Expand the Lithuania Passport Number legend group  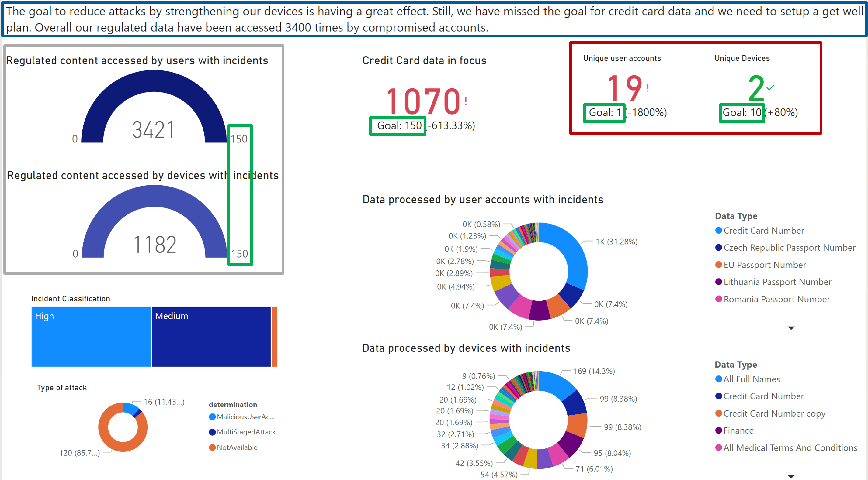coord(718,282)
